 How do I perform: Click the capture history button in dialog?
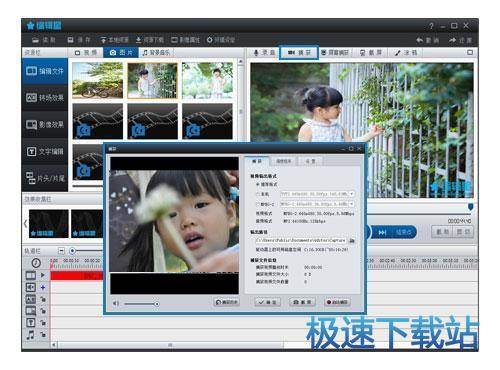click(227, 302)
